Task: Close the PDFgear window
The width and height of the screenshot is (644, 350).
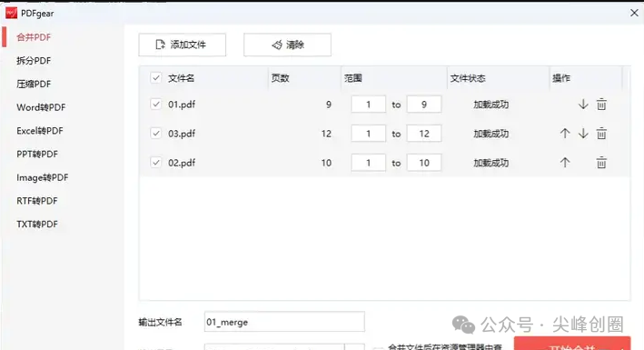Action: coord(634,13)
